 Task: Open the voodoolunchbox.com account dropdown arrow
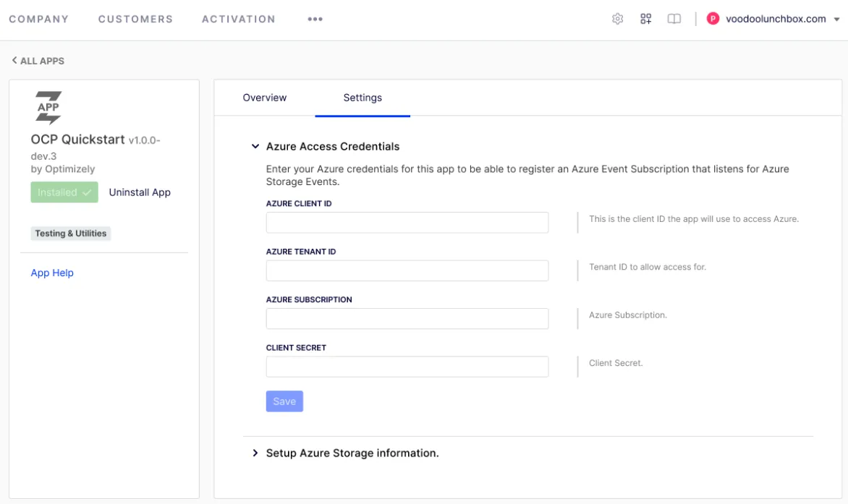(x=836, y=20)
